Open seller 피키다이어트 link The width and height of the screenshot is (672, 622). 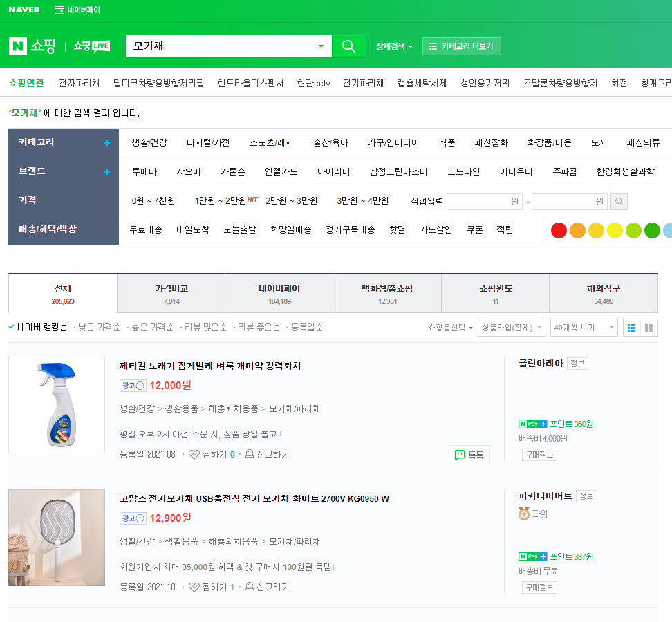point(545,496)
